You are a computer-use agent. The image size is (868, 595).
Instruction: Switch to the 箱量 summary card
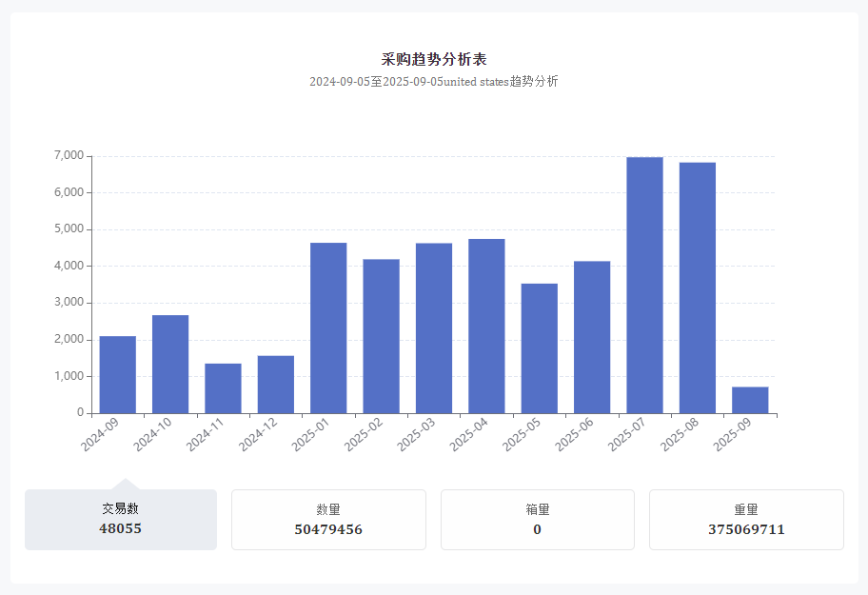(x=538, y=519)
